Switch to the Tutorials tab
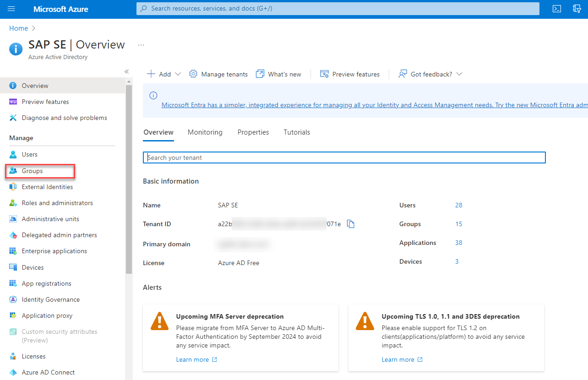 297,132
